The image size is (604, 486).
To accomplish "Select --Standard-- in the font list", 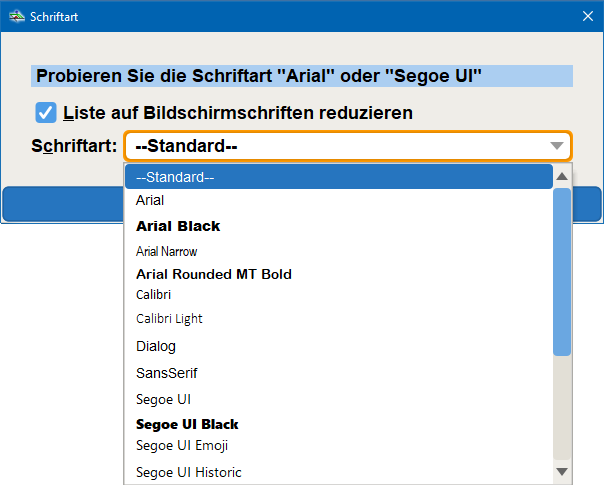I will pos(338,178).
